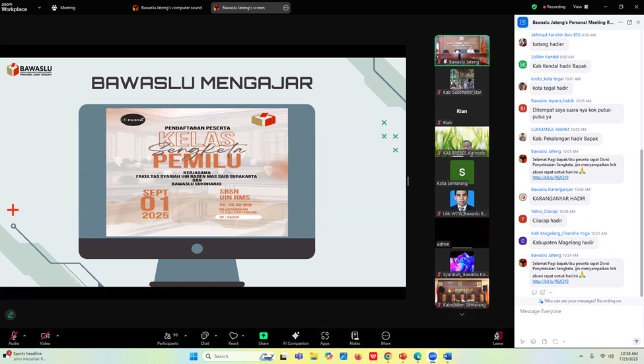The height and width of the screenshot is (364, 644).
Task: Open Windows Start menu
Action: (x=194, y=356)
